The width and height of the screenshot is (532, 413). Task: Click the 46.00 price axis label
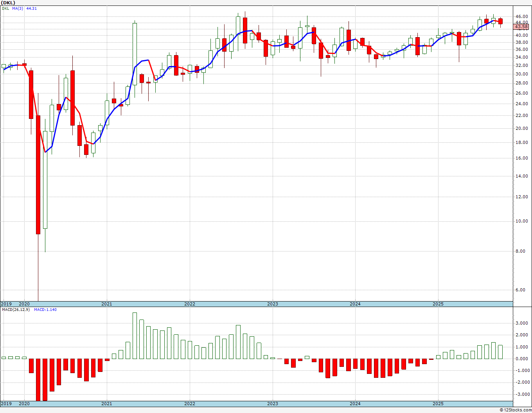[x=521, y=16]
